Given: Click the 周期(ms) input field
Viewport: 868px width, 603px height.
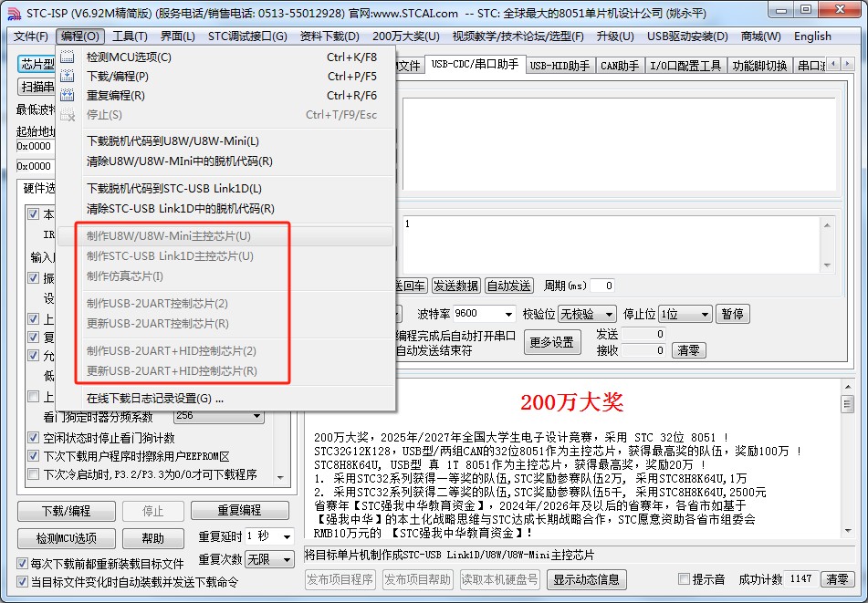Looking at the screenshot, I should pos(602,286).
